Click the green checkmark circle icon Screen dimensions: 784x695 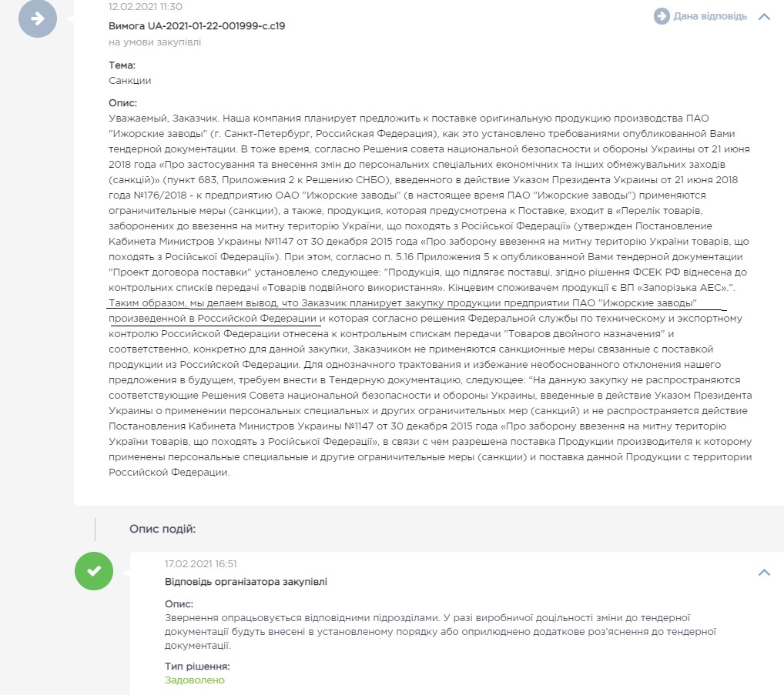click(94, 571)
